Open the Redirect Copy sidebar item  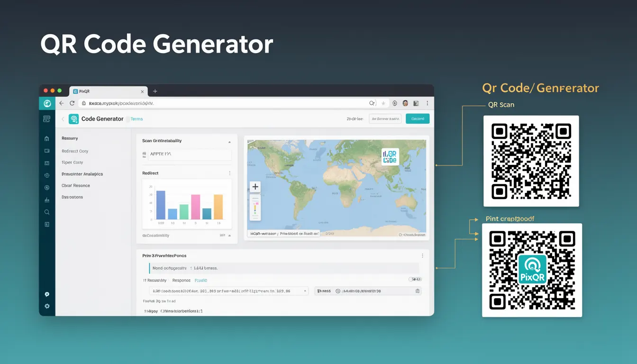(x=75, y=151)
